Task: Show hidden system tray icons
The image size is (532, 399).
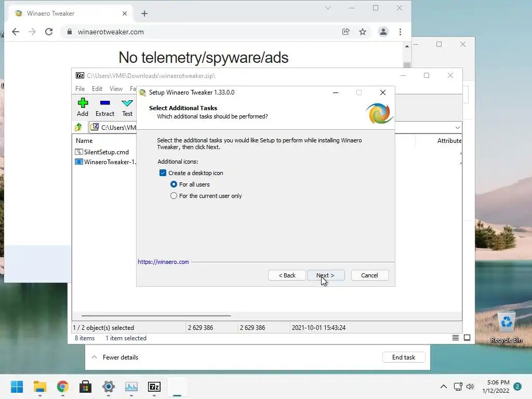Action: 444,387
